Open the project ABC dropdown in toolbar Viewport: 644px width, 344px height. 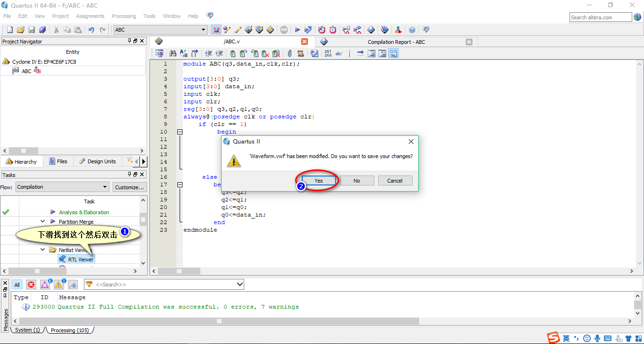[160, 30]
